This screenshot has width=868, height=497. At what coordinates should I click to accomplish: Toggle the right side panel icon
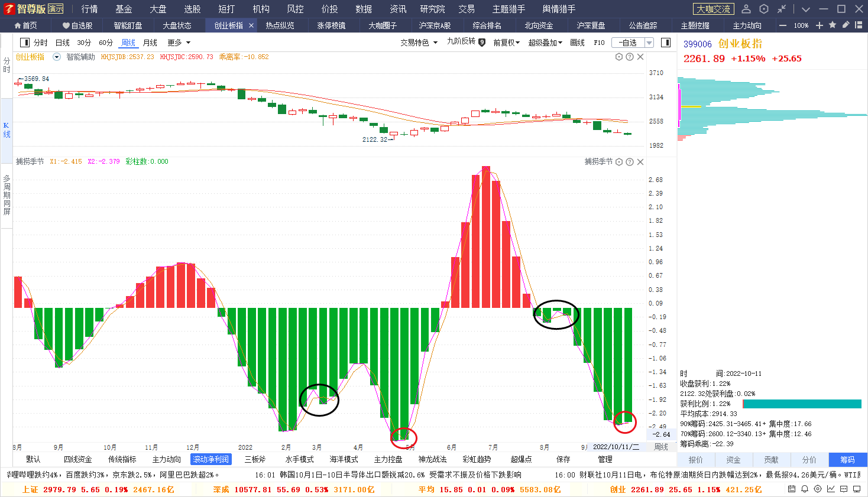[x=666, y=43]
